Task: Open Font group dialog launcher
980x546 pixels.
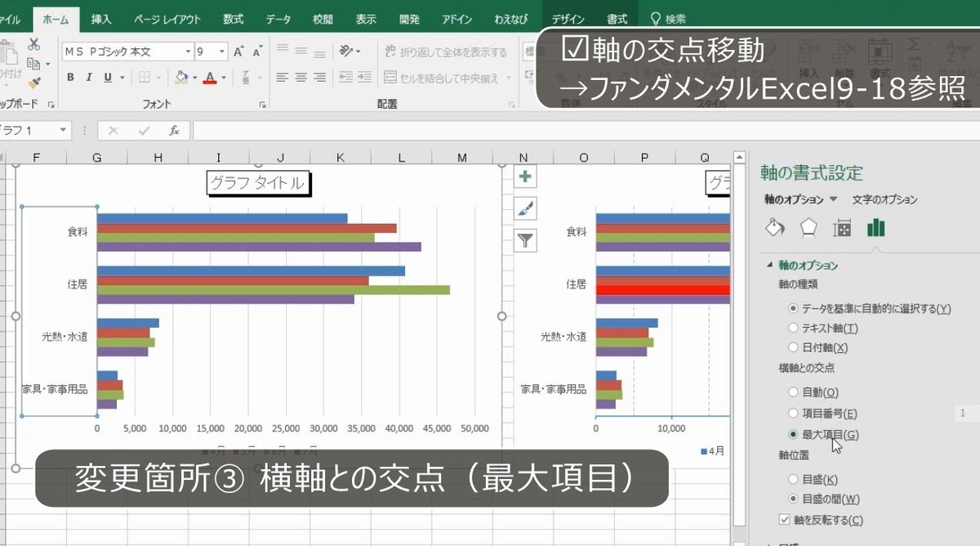Action: pos(263,105)
